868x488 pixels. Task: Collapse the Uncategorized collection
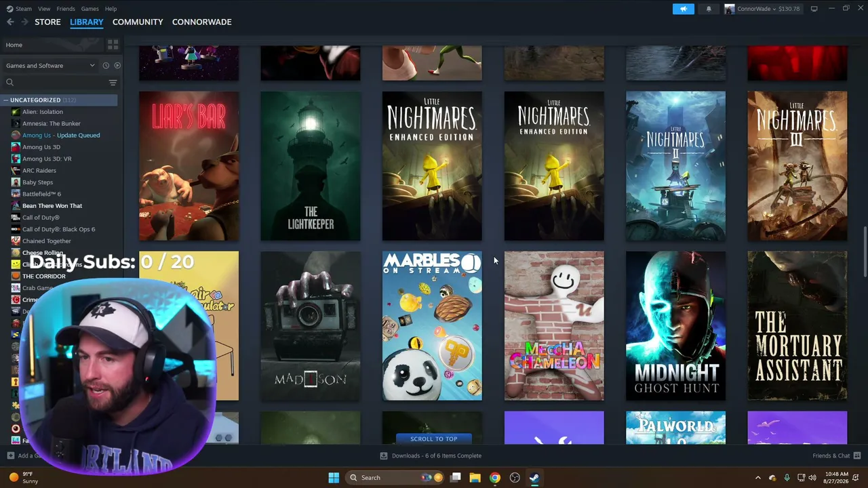5,100
